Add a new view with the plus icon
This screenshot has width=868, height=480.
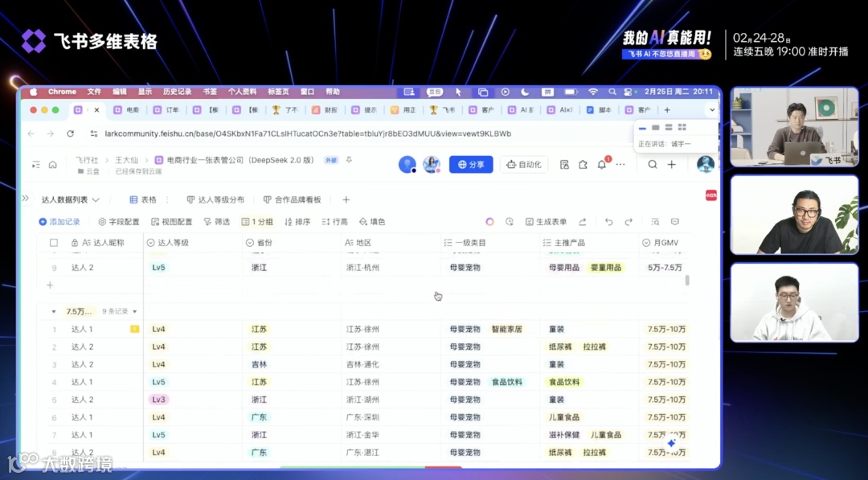click(346, 199)
